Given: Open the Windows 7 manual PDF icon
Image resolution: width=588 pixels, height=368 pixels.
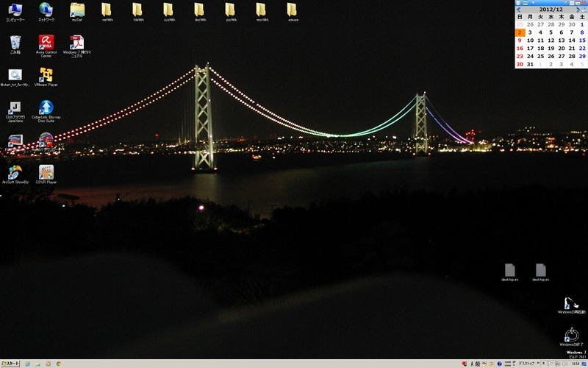Looking at the screenshot, I should (x=76, y=43).
